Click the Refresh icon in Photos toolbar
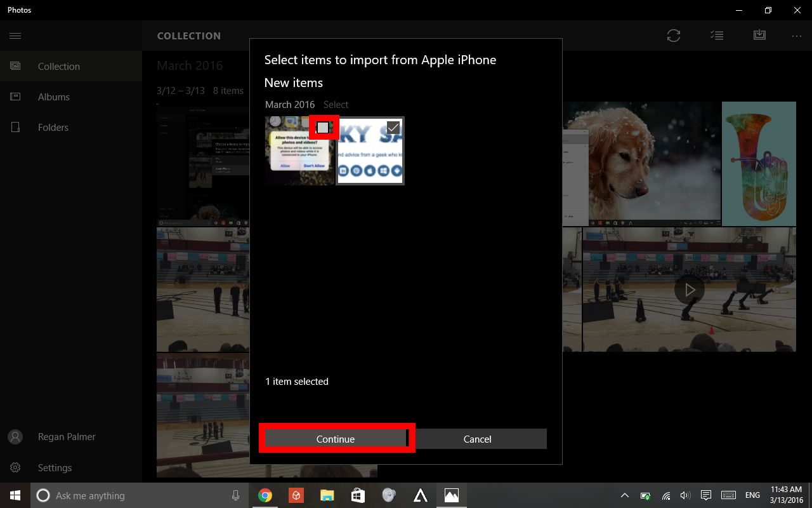 (674, 36)
